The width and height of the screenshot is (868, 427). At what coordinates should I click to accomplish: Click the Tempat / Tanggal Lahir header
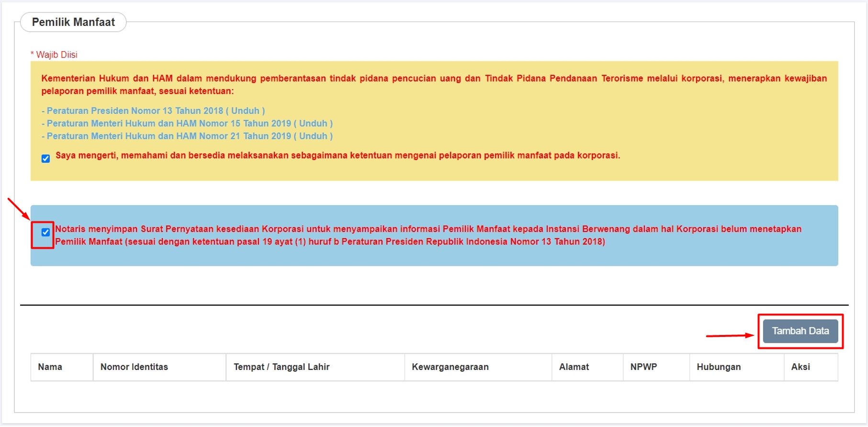coord(282,367)
